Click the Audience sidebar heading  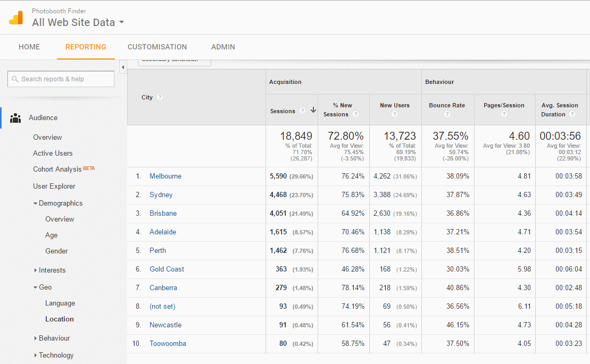43,117
